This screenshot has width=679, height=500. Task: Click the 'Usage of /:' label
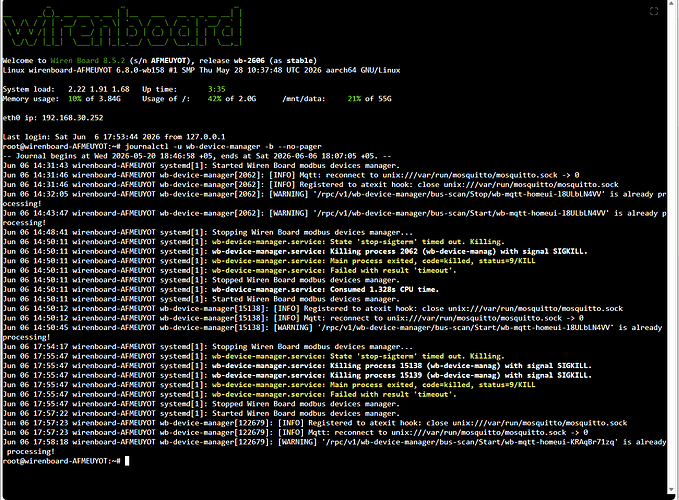point(166,99)
